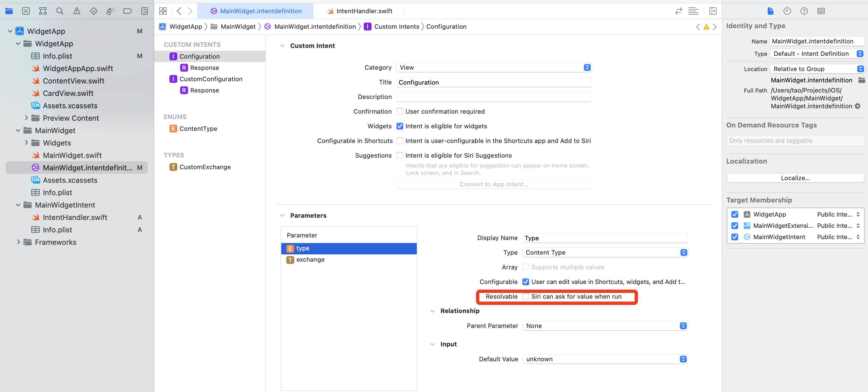Click Configuration at the jump bar end
The image size is (868, 392).
[446, 27]
